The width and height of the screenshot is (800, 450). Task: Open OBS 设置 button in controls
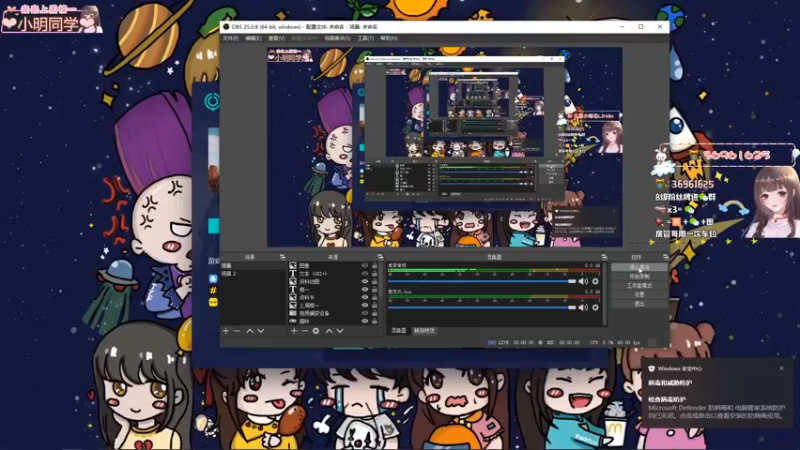(639, 295)
